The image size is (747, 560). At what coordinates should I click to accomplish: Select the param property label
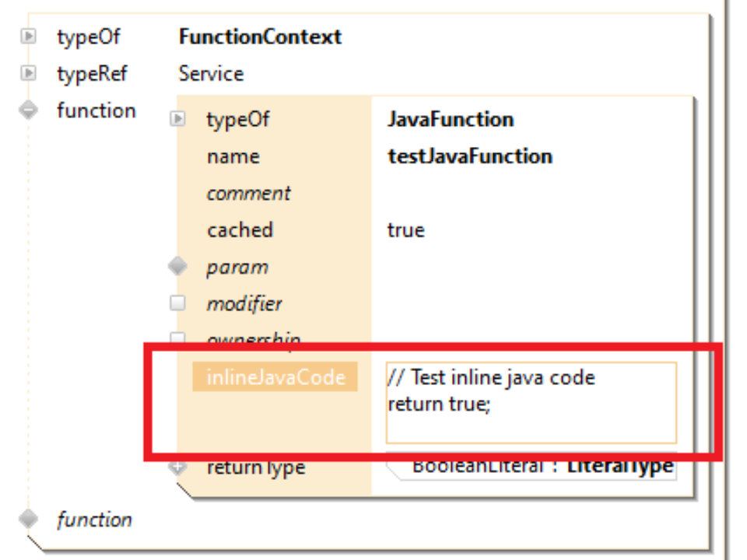pos(237,268)
